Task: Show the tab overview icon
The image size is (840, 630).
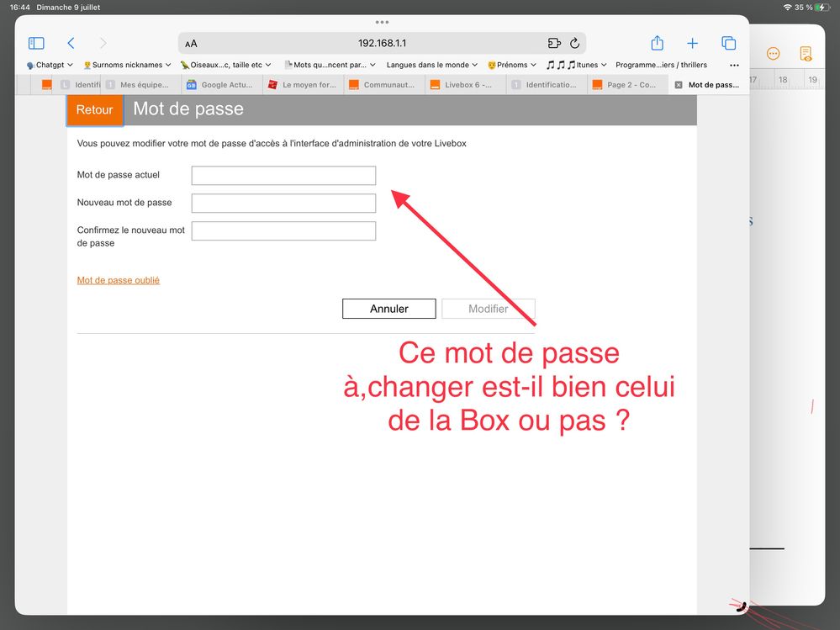Action: click(728, 43)
